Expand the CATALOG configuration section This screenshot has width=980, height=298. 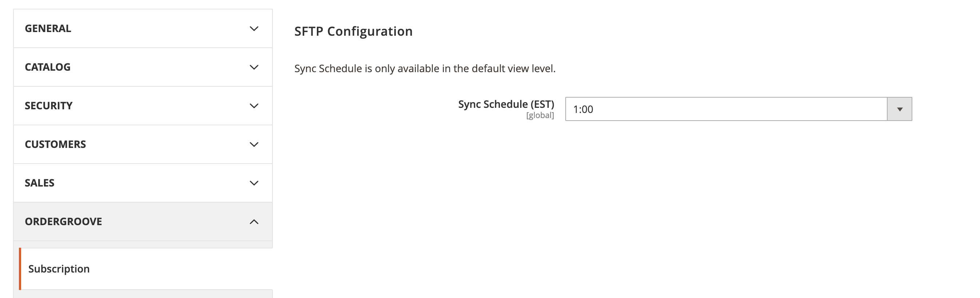(48, 67)
